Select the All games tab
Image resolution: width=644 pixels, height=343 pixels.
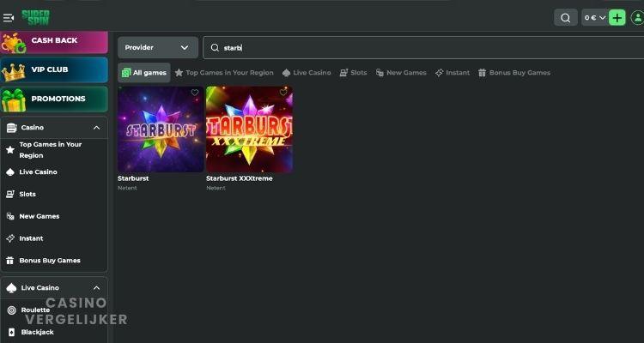pos(144,73)
